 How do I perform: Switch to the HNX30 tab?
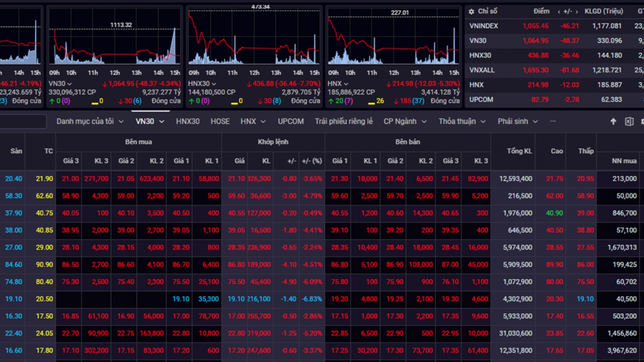(x=188, y=121)
